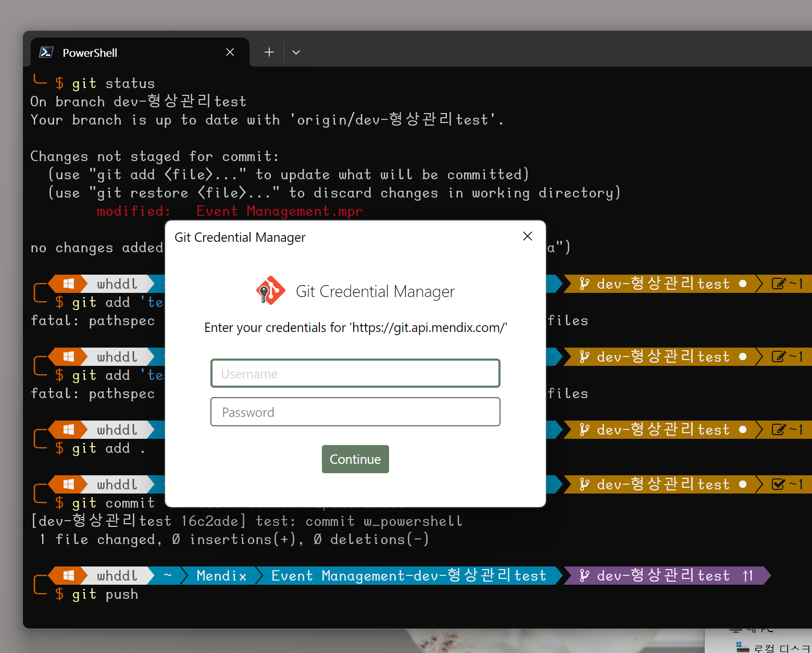This screenshot has height=653, width=812.
Task: Click the Continue button
Action: click(355, 459)
